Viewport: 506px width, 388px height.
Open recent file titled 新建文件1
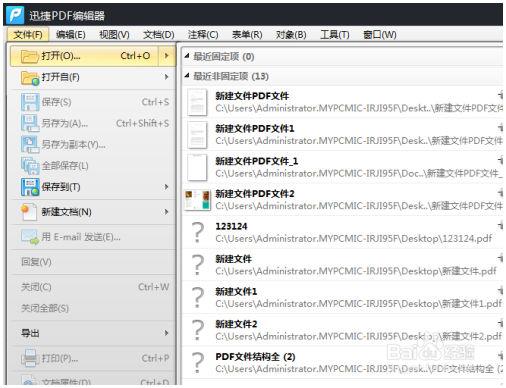[236, 292]
